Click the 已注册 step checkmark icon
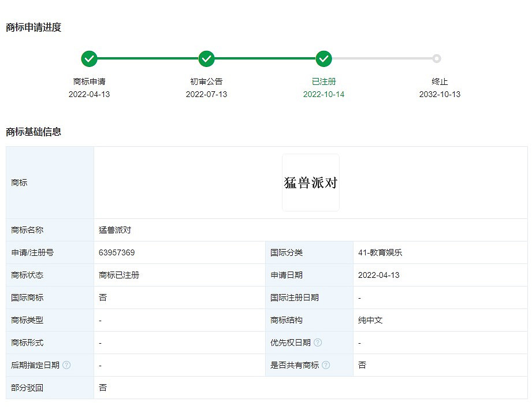The image size is (532, 409). pos(323,58)
